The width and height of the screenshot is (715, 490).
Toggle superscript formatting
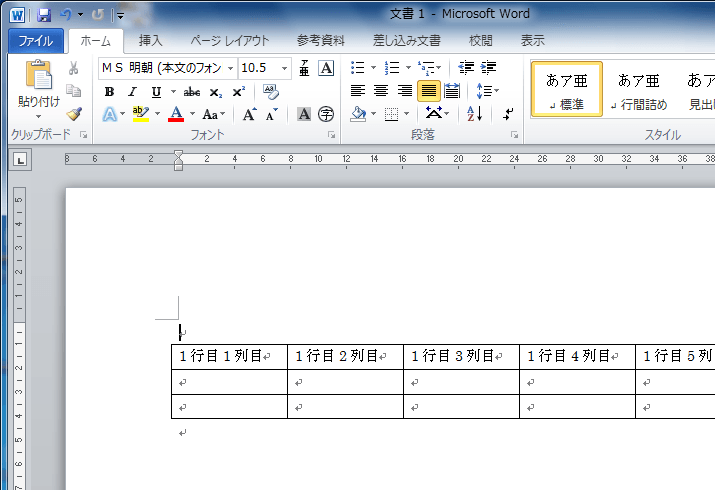(x=238, y=92)
